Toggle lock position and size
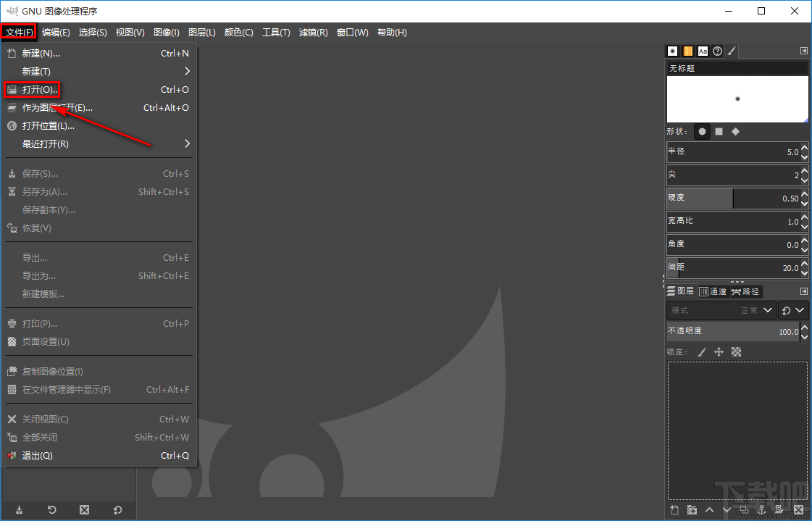 point(719,352)
